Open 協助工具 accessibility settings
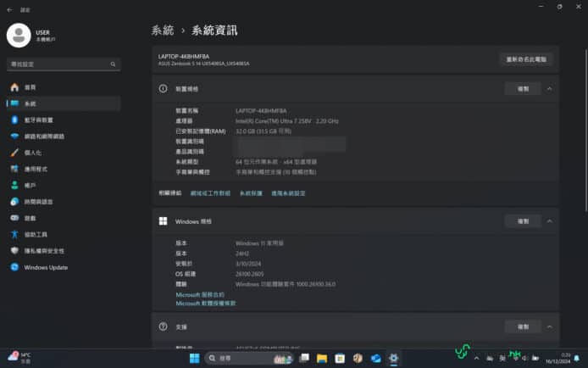This screenshot has height=368, width=588. coord(36,234)
